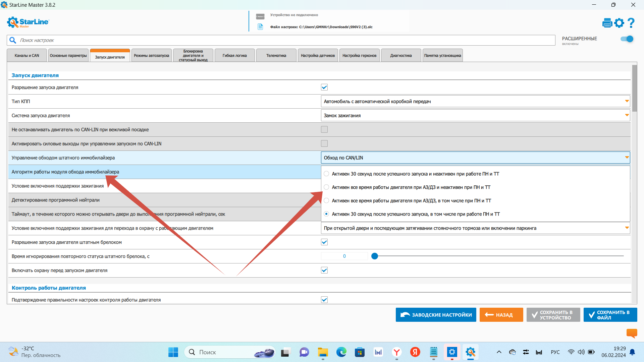Switch to Режимы автозапуска tab
This screenshot has width=644, height=362.
pos(152,56)
